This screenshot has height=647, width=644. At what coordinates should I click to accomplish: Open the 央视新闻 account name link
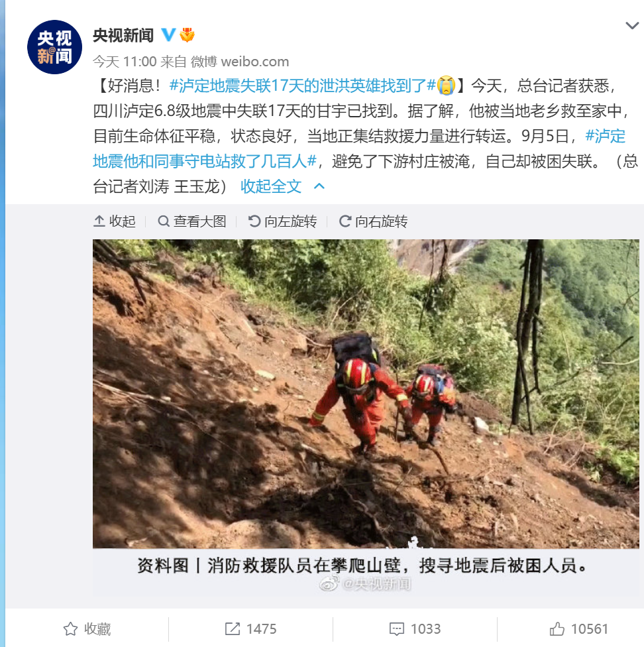(x=123, y=36)
